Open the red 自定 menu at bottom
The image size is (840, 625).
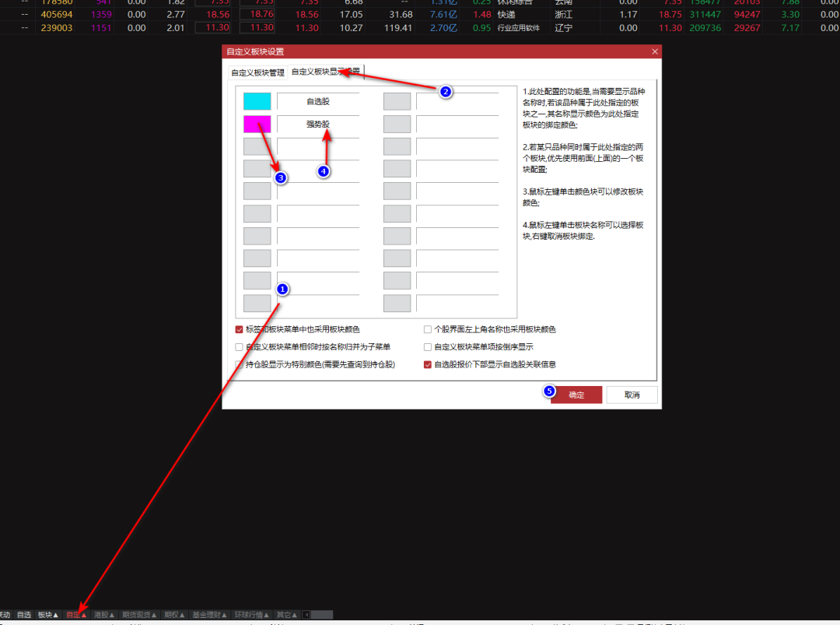pyautogui.click(x=76, y=615)
